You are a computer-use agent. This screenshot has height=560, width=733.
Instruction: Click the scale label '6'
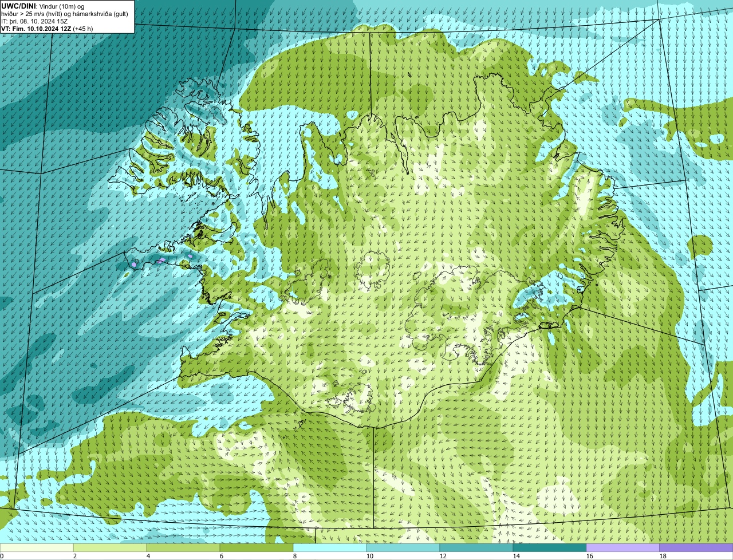[x=222, y=556]
